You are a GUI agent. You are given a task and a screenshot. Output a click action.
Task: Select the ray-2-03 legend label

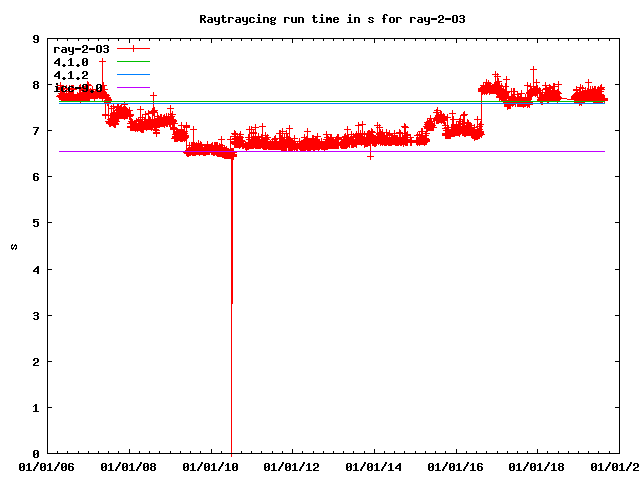point(81,49)
